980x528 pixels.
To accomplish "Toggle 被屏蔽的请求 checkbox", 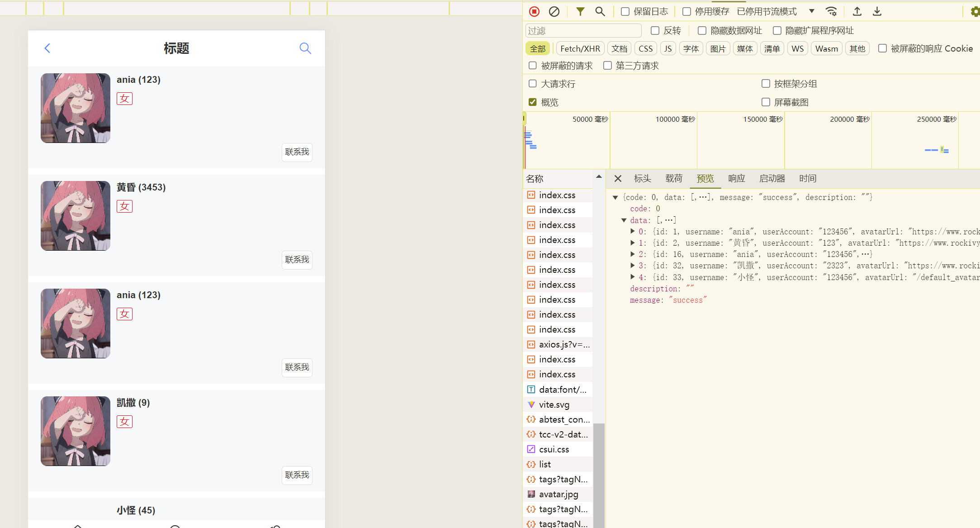I will tap(533, 66).
